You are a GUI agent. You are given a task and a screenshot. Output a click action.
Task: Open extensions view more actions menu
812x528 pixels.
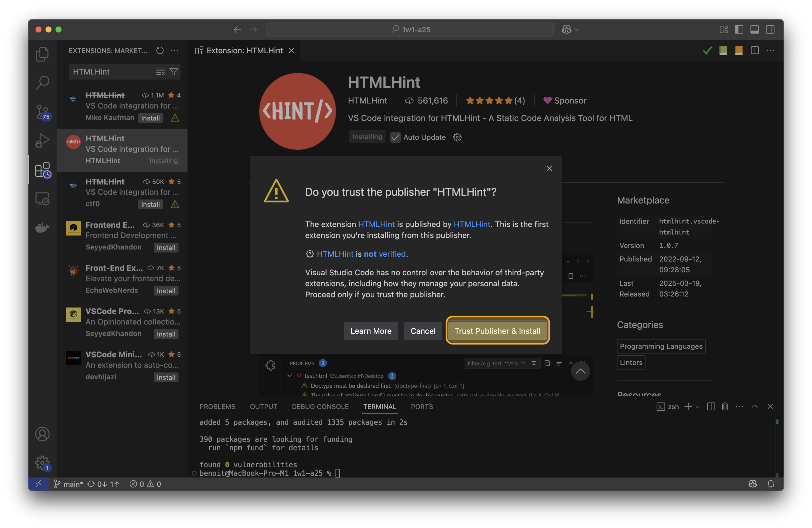coord(174,50)
